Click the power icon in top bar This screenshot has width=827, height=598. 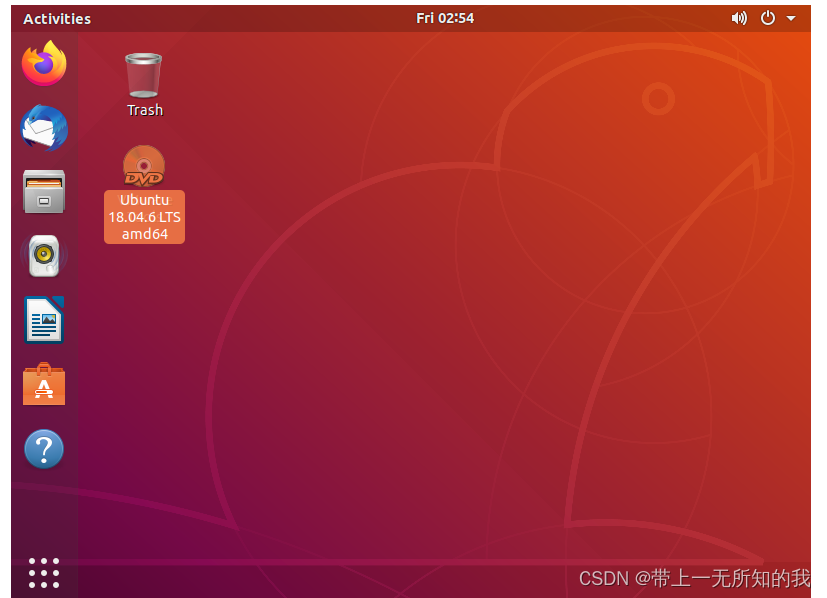pyautogui.click(x=768, y=18)
